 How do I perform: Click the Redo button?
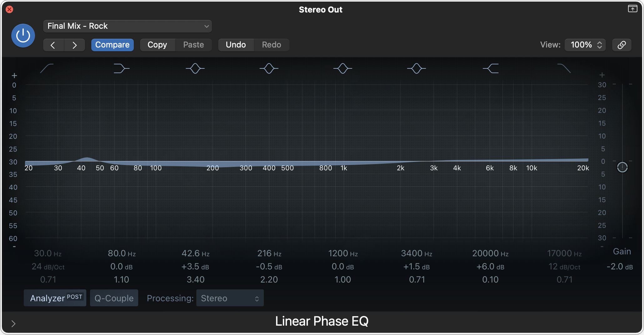271,45
